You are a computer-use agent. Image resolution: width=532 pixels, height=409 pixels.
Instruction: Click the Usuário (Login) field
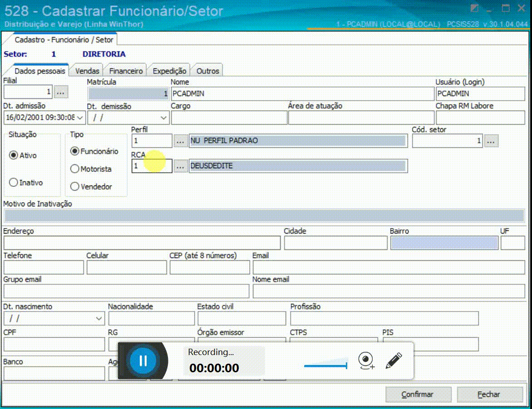coord(480,93)
